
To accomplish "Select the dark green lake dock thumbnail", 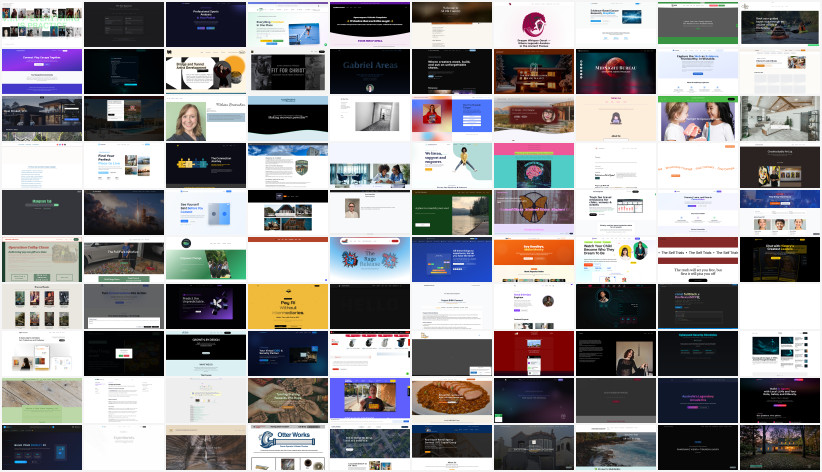I will (x=452, y=212).
